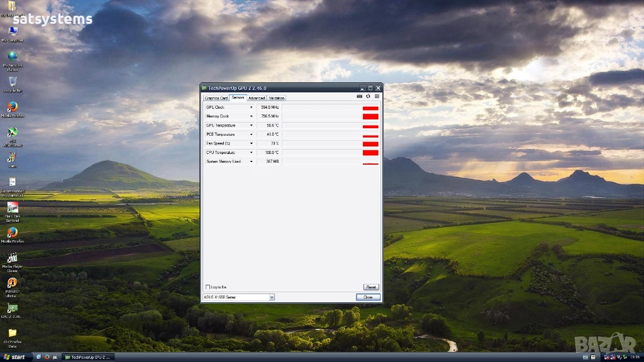Select the My Network Places desktop icon

[13, 57]
